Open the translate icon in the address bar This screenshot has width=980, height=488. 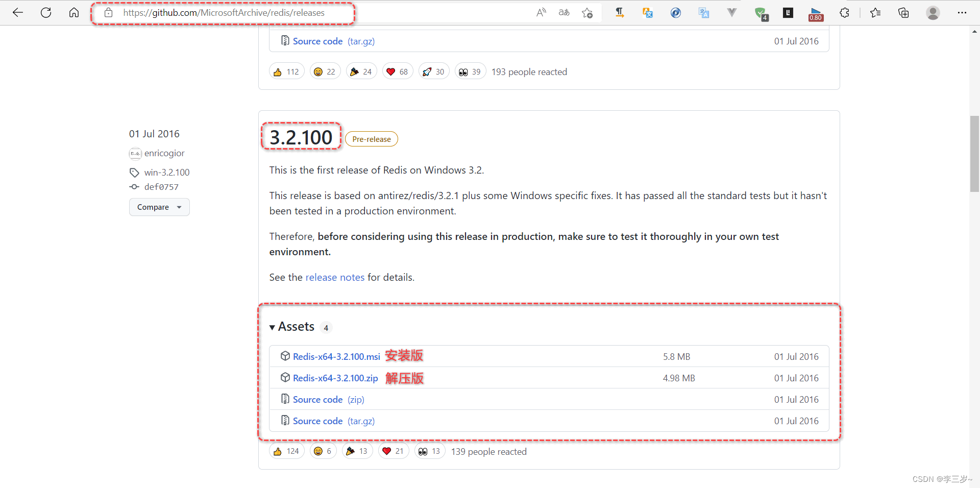pyautogui.click(x=564, y=13)
